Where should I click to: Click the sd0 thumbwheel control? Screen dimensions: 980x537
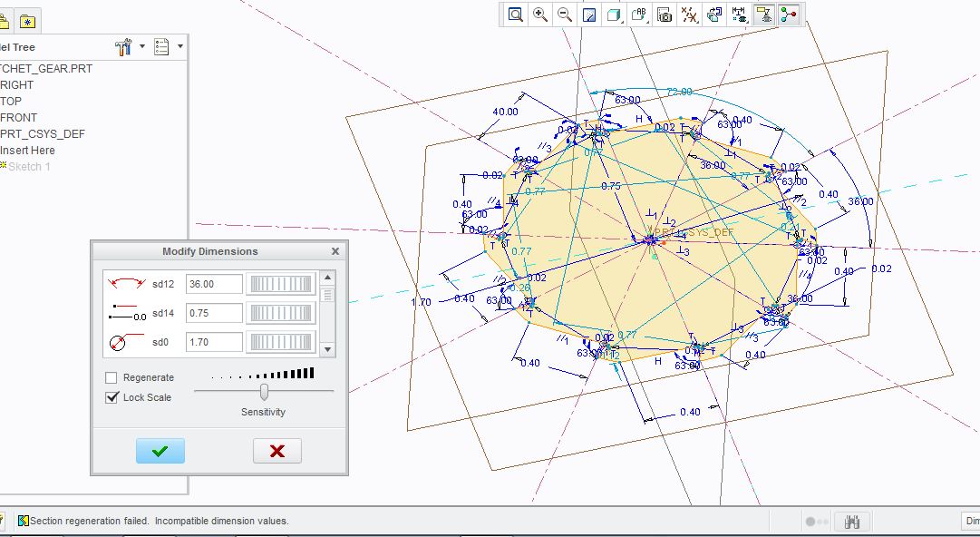[x=281, y=343]
